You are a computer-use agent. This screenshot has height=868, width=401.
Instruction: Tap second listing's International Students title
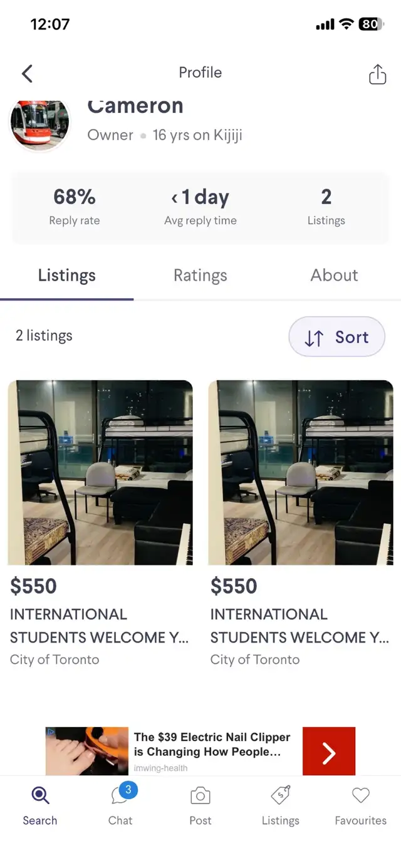[x=299, y=626]
